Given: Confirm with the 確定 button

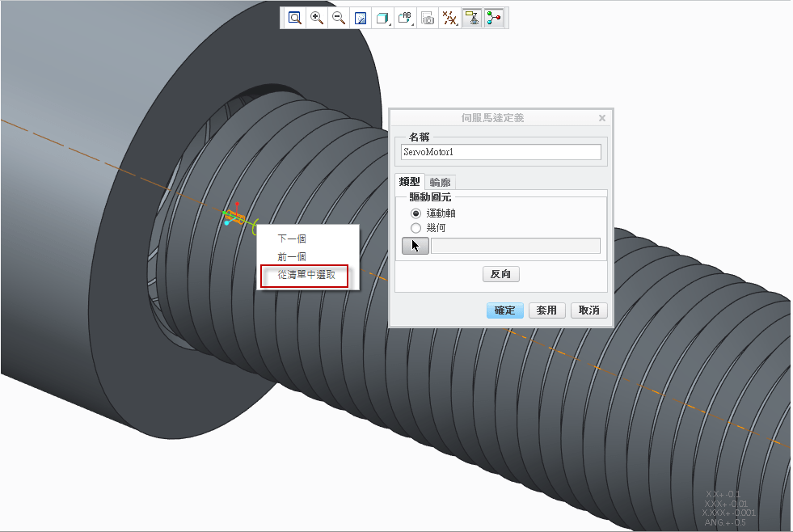Looking at the screenshot, I should click(x=505, y=310).
